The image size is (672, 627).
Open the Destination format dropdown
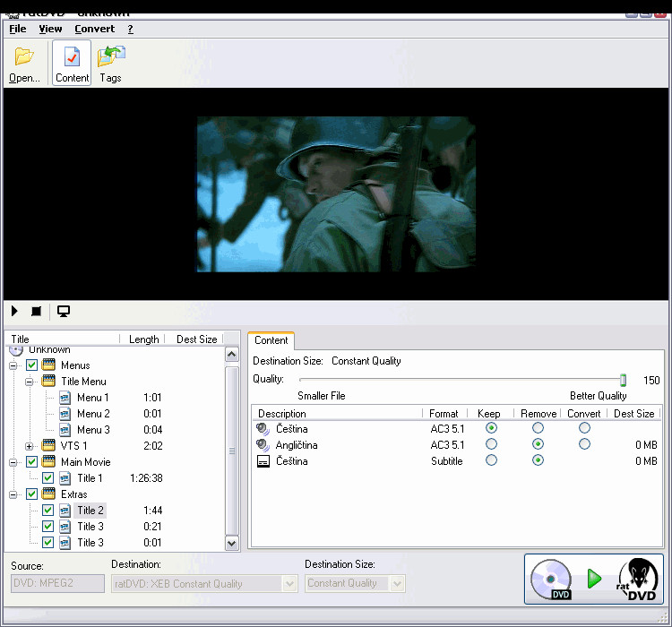click(289, 583)
